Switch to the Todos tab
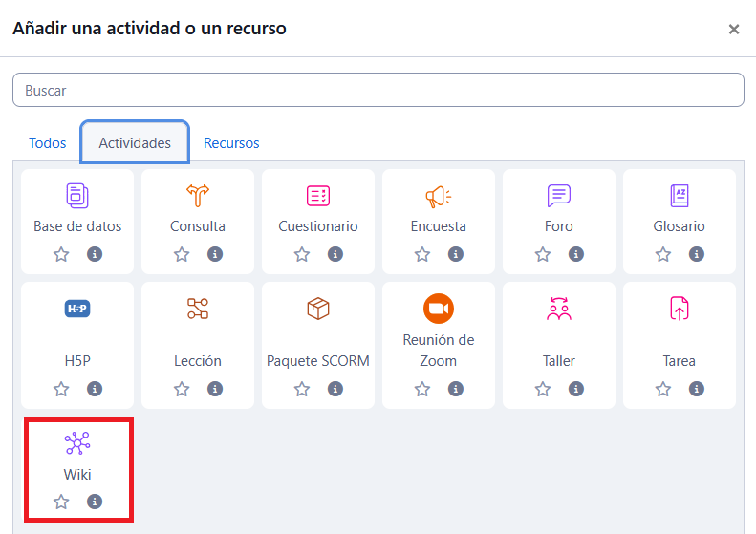The image size is (756, 534). coord(48,143)
